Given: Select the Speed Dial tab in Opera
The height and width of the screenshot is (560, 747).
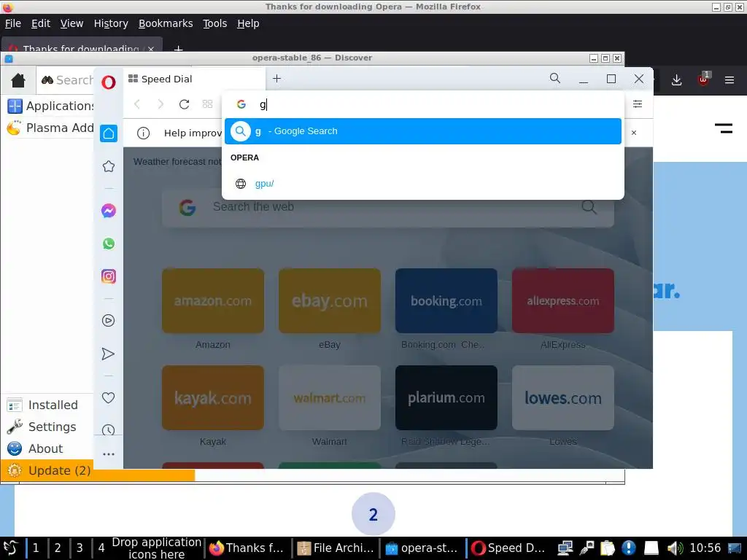Looking at the screenshot, I should coord(194,79).
